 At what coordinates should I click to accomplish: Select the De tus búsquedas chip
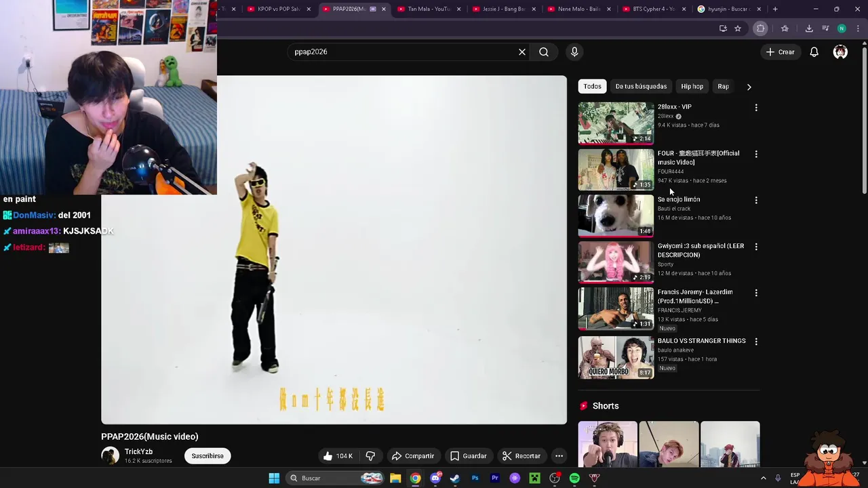click(641, 87)
